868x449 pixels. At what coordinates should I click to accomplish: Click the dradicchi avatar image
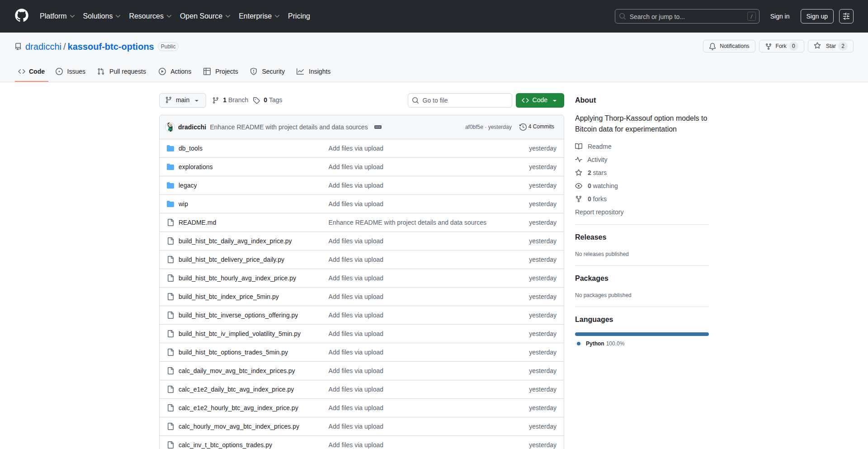[x=170, y=127]
